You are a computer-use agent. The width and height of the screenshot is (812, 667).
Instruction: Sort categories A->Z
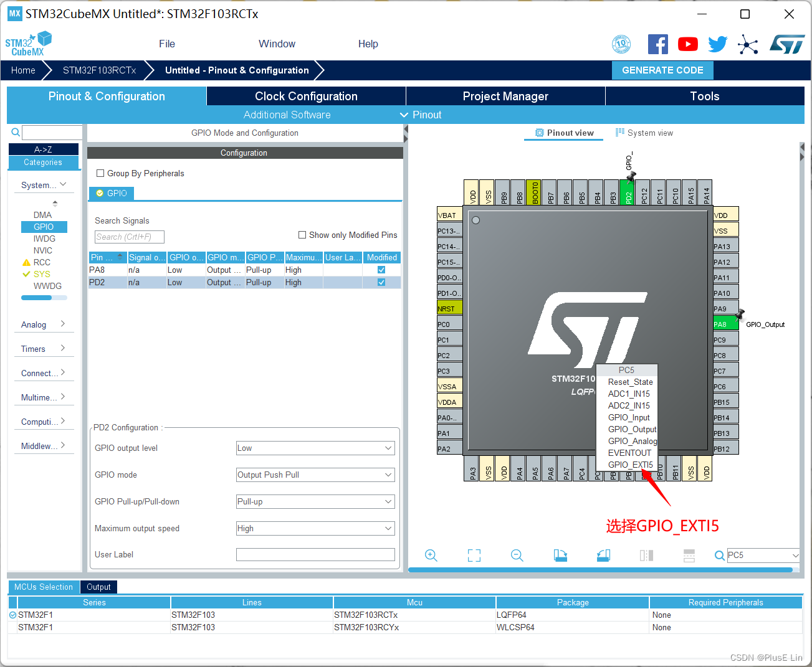(43, 149)
